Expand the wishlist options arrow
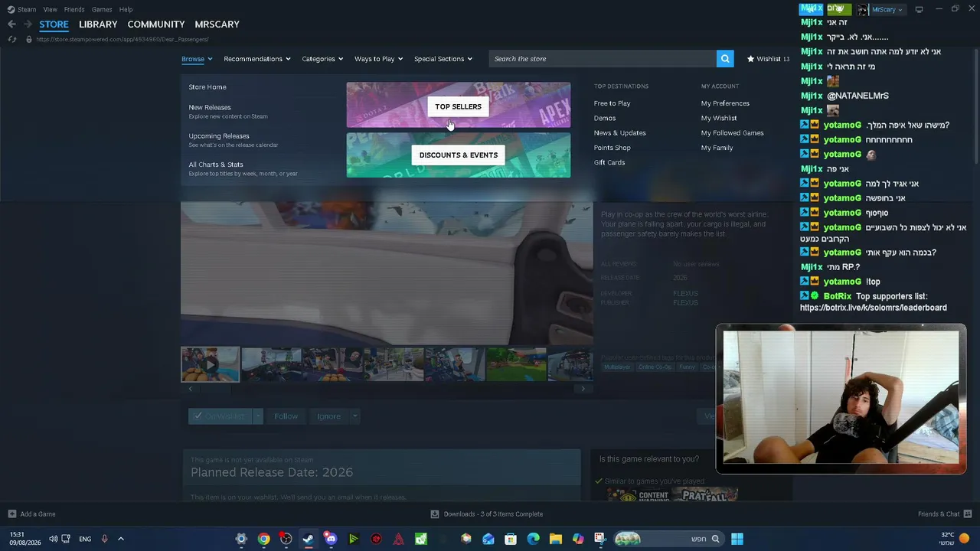Image resolution: width=980 pixels, height=551 pixels. tap(258, 416)
